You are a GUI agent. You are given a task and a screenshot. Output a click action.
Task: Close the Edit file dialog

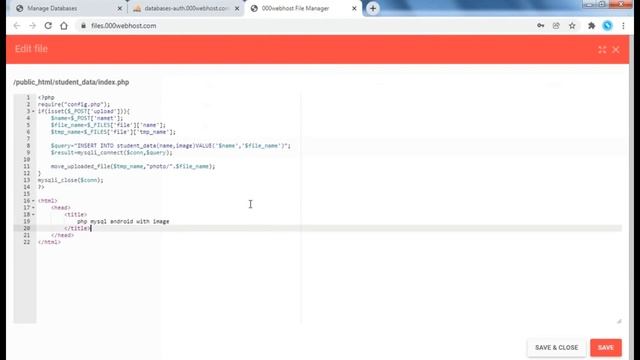point(616,50)
